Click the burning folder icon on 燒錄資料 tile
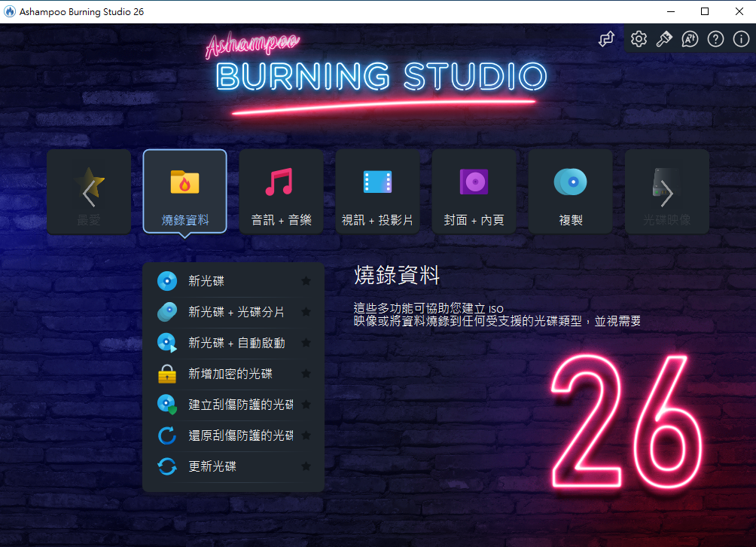 coord(184,182)
